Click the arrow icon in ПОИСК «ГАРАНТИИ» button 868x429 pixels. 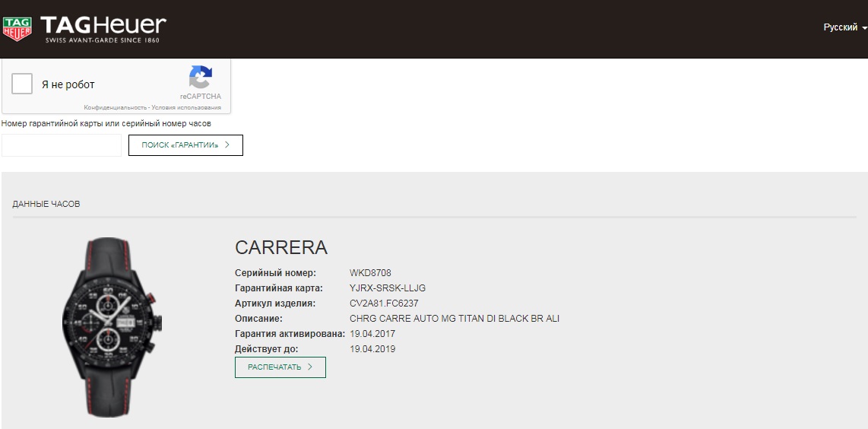227,145
